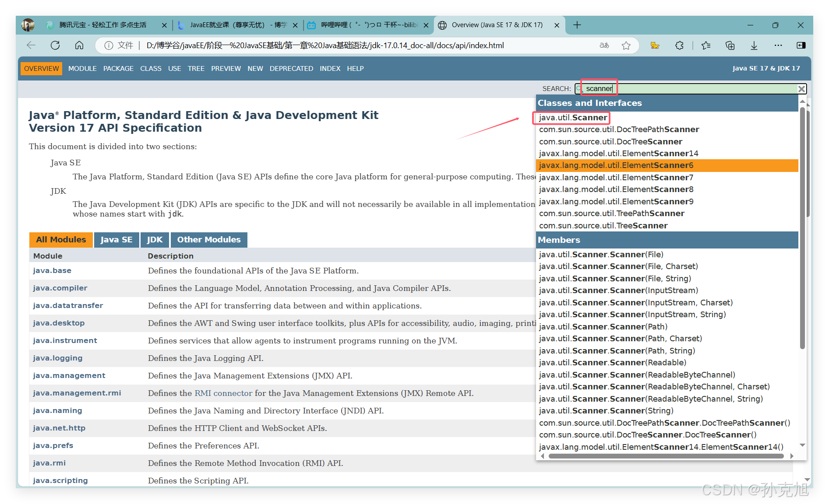Close the 腾讯元宝 tab

click(x=164, y=25)
